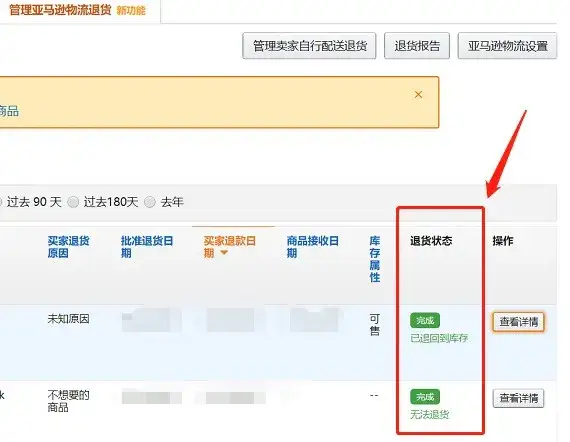This screenshot has width=570, height=442.
Task: Sort by 商品接收日期 column
Action: pos(313,247)
